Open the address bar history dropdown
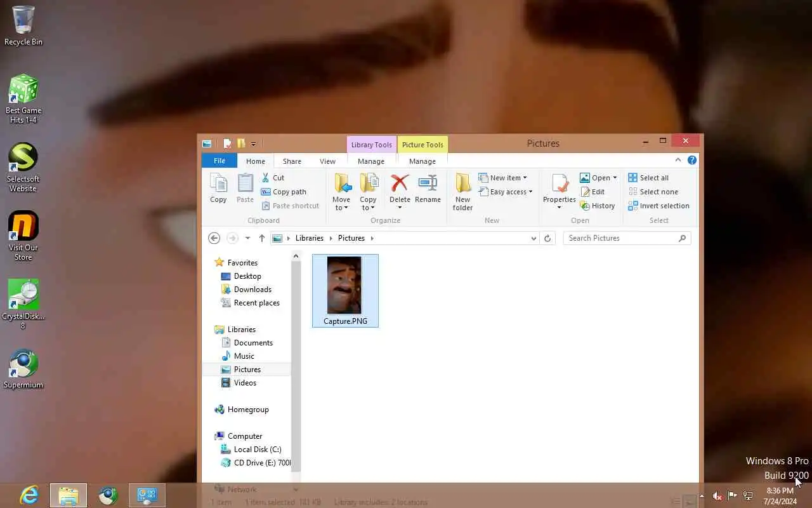Image resolution: width=812 pixels, height=508 pixels. pos(534,238)
